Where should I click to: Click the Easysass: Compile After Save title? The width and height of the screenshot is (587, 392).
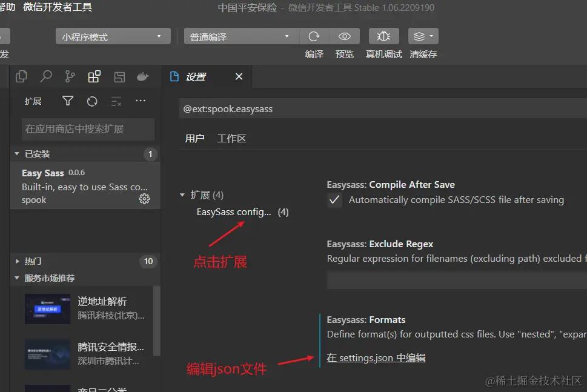click(391, 185)
